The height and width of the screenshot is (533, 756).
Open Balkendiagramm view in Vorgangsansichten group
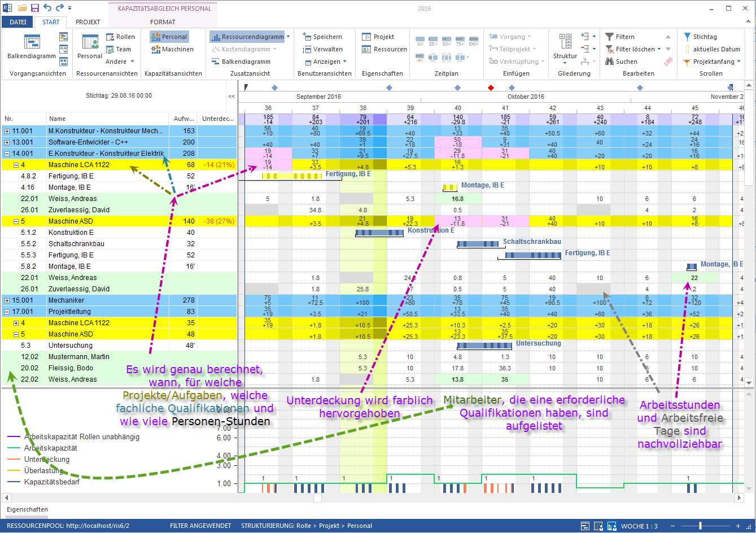coord(32,47)
